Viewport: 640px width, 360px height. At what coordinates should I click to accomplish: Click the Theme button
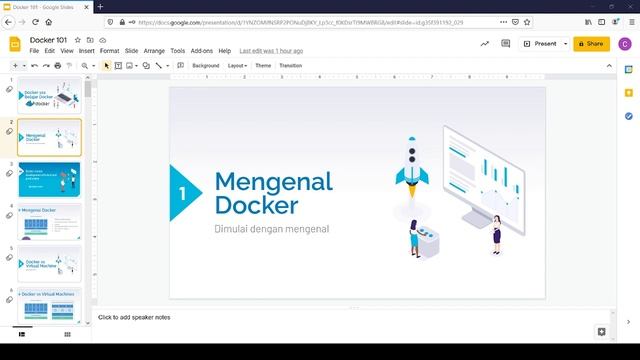click(263, 66)
